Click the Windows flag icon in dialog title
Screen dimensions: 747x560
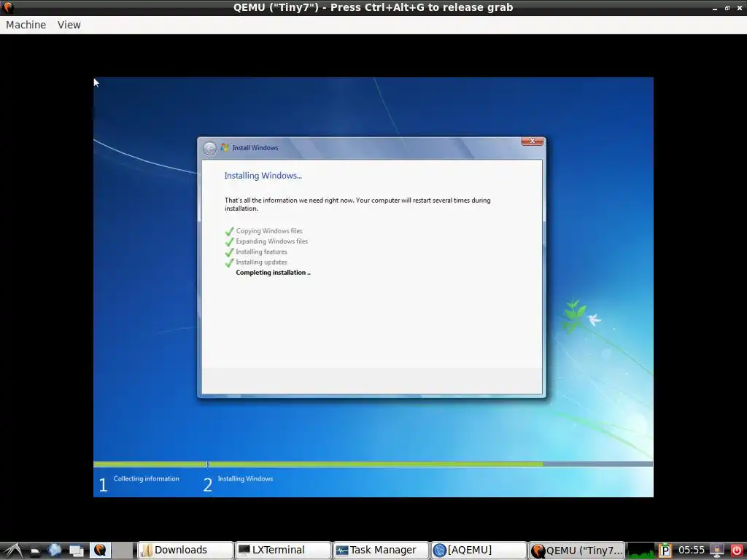[225, 147]
